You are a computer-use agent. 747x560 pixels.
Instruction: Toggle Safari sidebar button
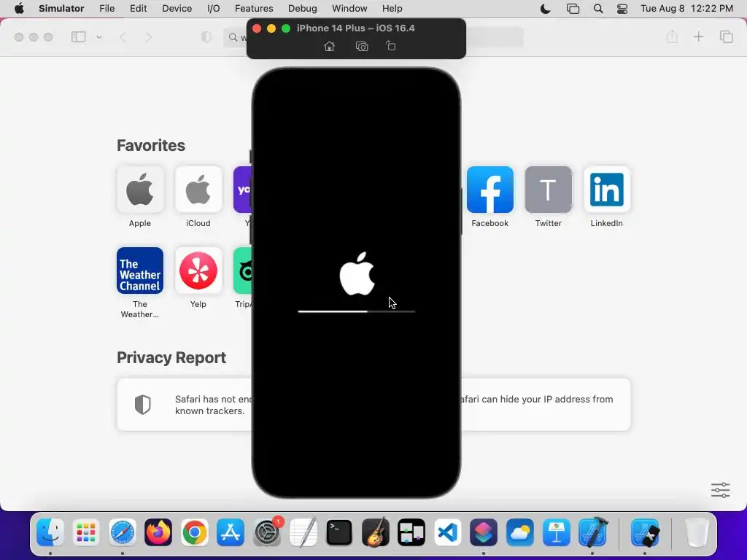(x=78, y=36)
